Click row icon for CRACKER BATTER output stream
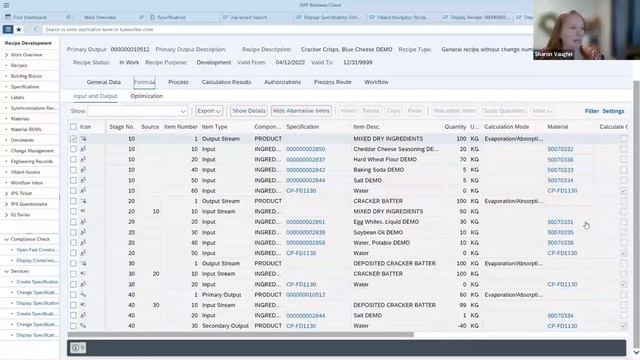Viewport: 640px width, 360px height. (83, 201)
